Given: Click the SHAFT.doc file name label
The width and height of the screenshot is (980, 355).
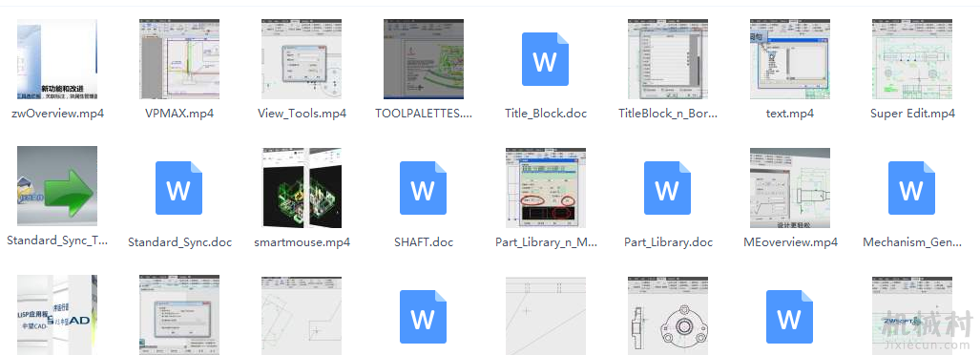Looking at the screenshot, I should 423,242.
